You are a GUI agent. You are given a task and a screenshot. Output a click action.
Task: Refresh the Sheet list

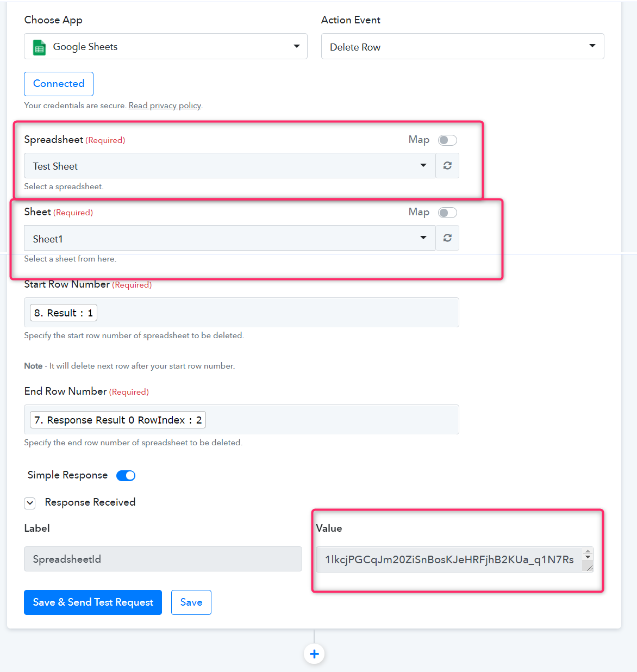point(447,238)
